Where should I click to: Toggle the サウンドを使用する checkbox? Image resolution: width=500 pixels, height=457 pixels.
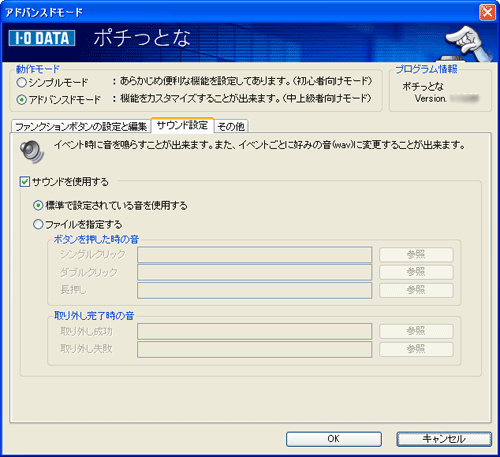tap(25, 182)
